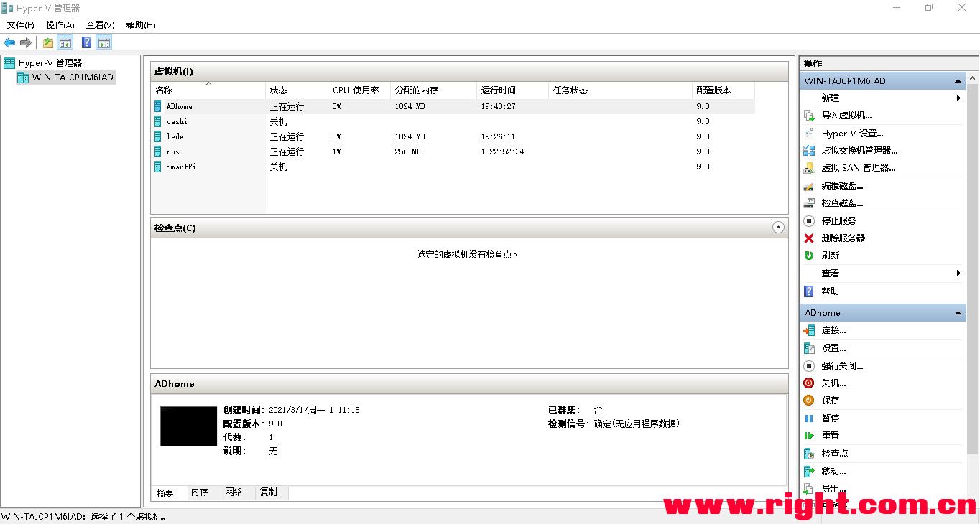Click the Up one level folder icon
This screenshot has width=980, height=524.
pyautogui.click(x=48, y=42)
